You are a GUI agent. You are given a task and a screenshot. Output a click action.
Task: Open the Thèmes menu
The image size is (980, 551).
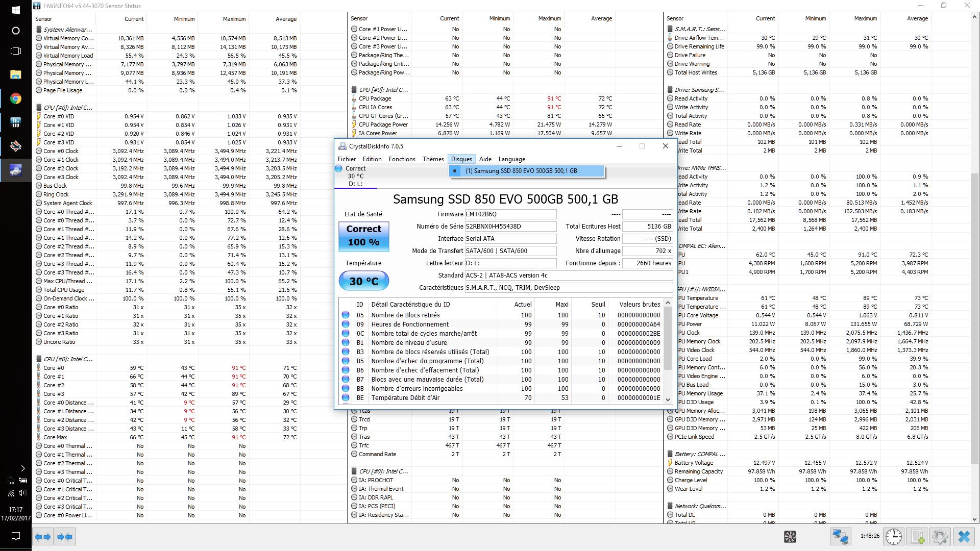point(433,159)
